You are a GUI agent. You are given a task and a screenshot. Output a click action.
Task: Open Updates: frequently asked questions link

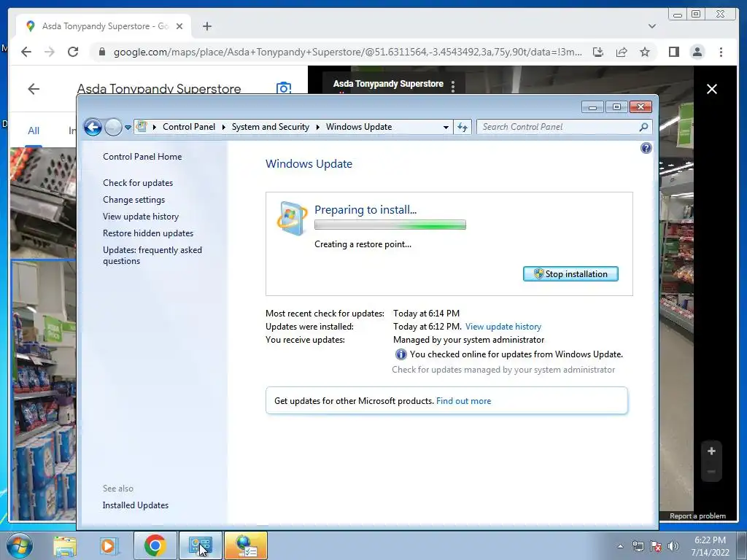152,255
